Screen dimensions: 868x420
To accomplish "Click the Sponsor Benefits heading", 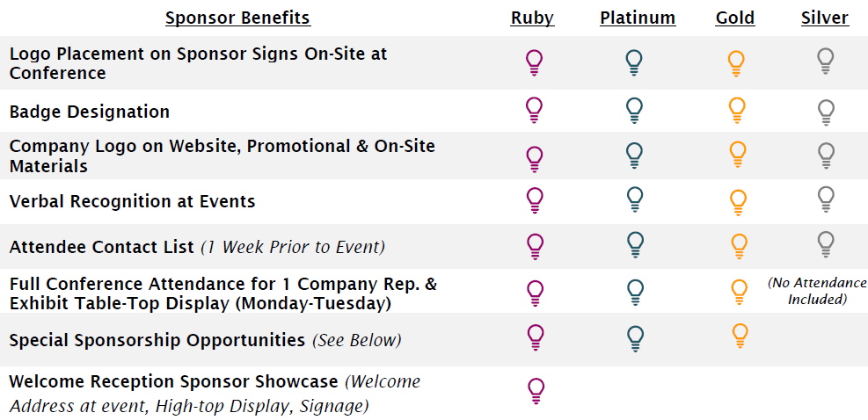I will [x=237, y=18].
